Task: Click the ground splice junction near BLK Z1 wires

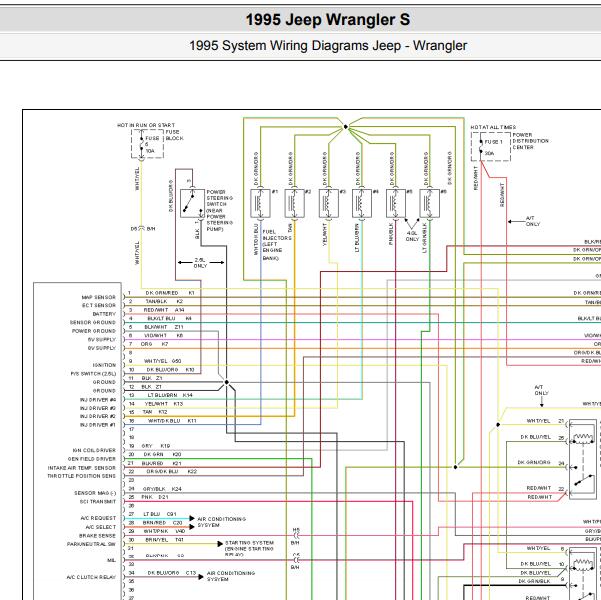Action: 227,382
